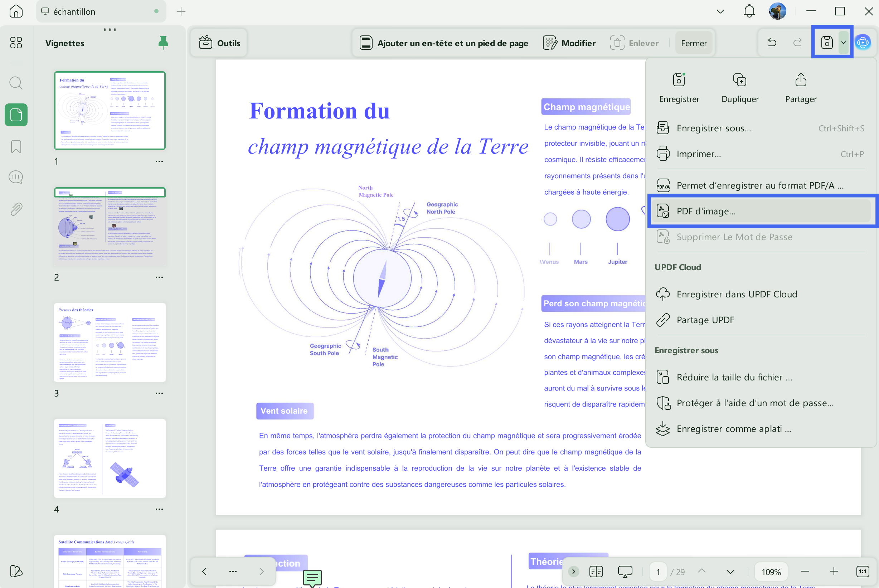Unpin the Vignettes panel
This screenshot has height=588, width=879.
(x=163, y=43)
